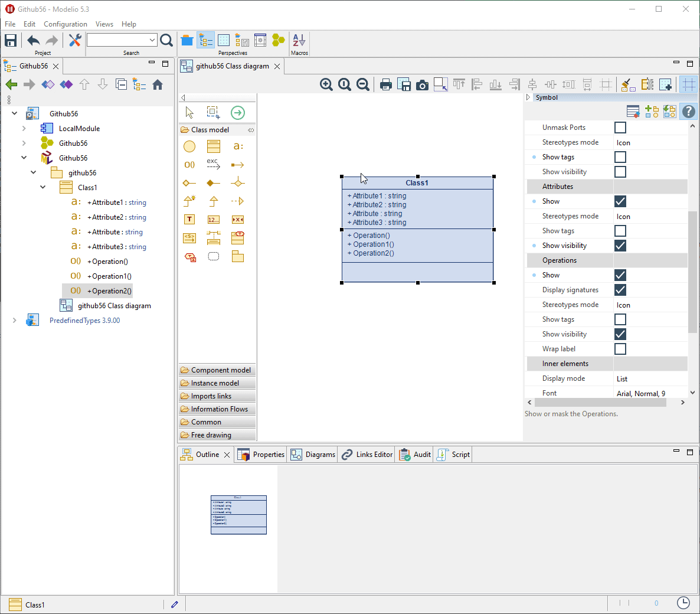The width and height of the screenshot is (700, 614).
Task: Select the Attribute tool from Class model palette
Action: [x=238, y=146]
